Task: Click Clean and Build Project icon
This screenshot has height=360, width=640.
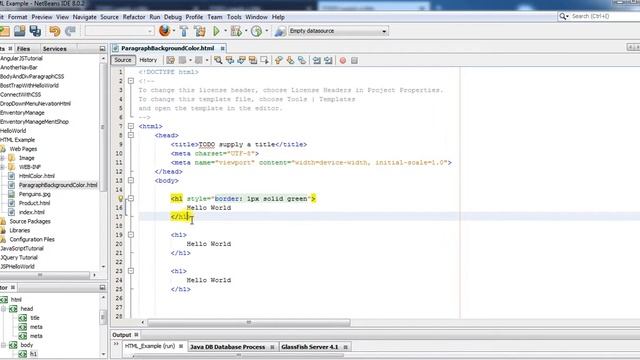Action: click(x=200, y=31)
